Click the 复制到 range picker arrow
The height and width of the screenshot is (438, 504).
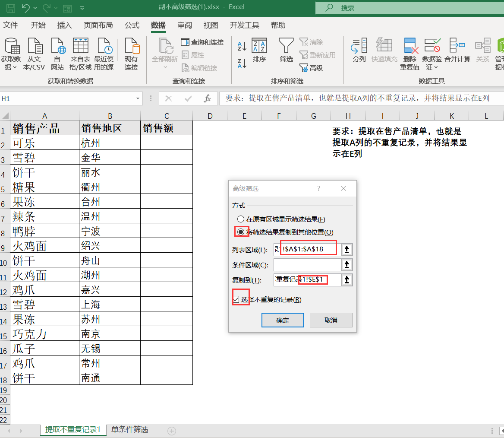tap(347, 279)
